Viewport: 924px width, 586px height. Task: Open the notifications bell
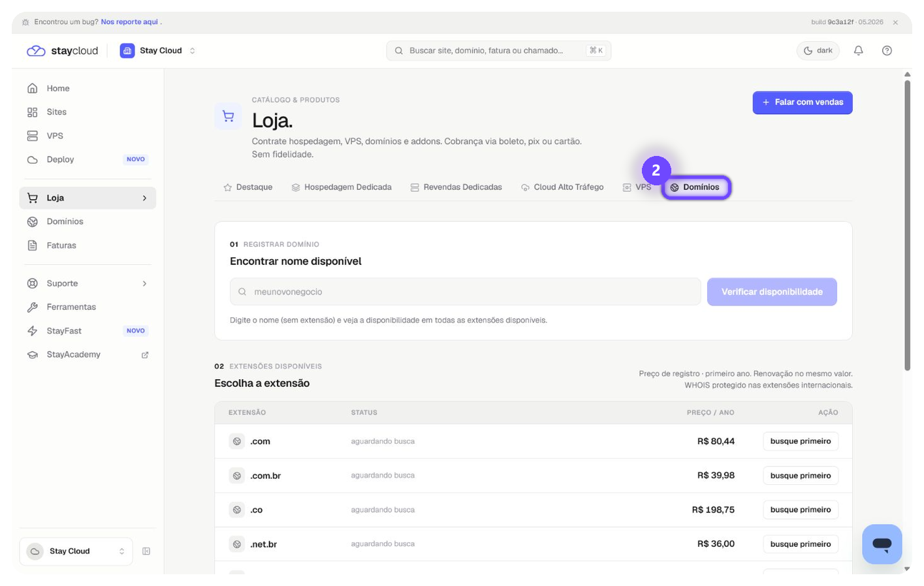coord(858,50)
